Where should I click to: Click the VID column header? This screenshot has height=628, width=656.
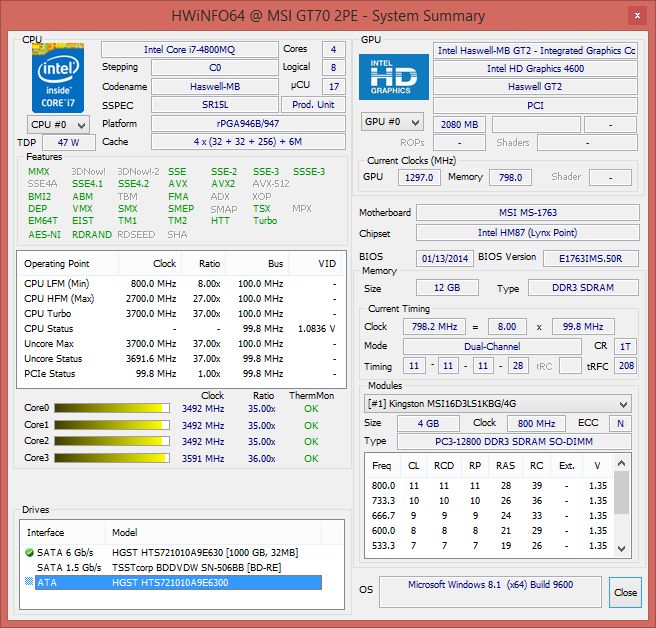pos(317,264)
